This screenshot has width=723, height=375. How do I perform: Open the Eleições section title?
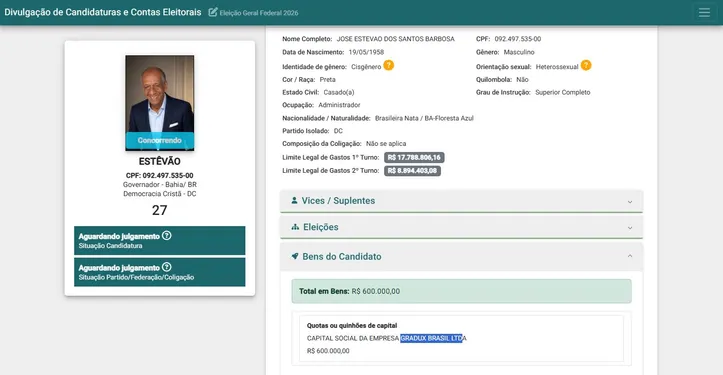coord(320,227)
